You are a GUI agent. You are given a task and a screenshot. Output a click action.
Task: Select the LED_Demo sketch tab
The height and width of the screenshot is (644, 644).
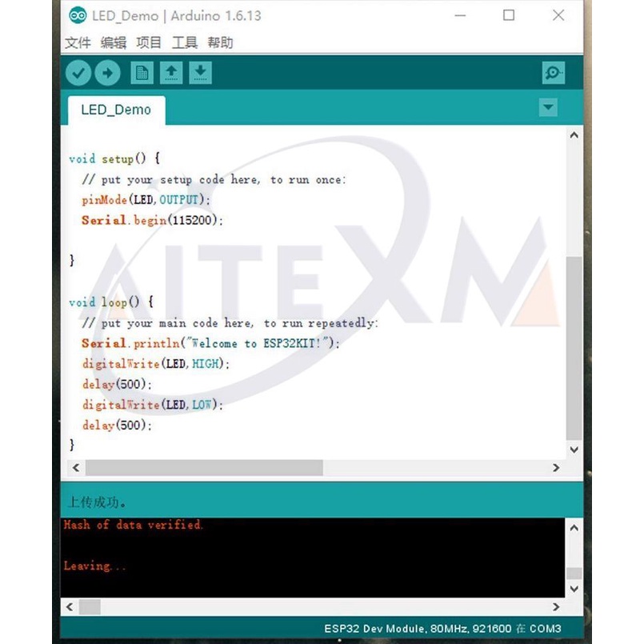117,110
